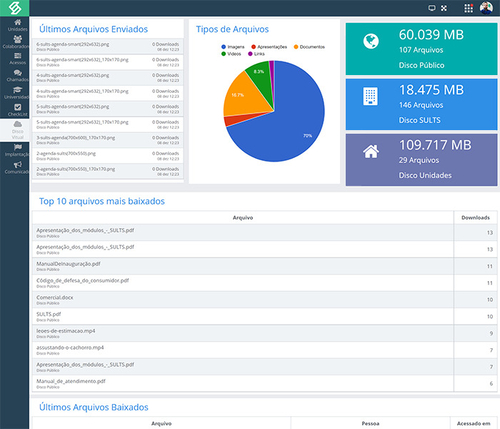
Task: Click the Downloads column header
Action: [x=476, y=218]
